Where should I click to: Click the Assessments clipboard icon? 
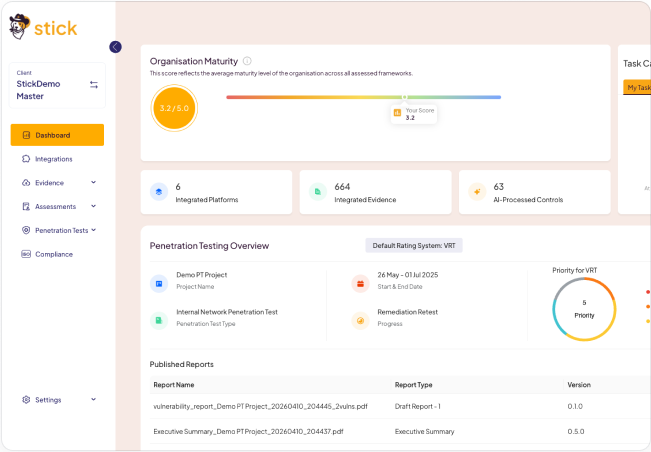click(26, 206)
